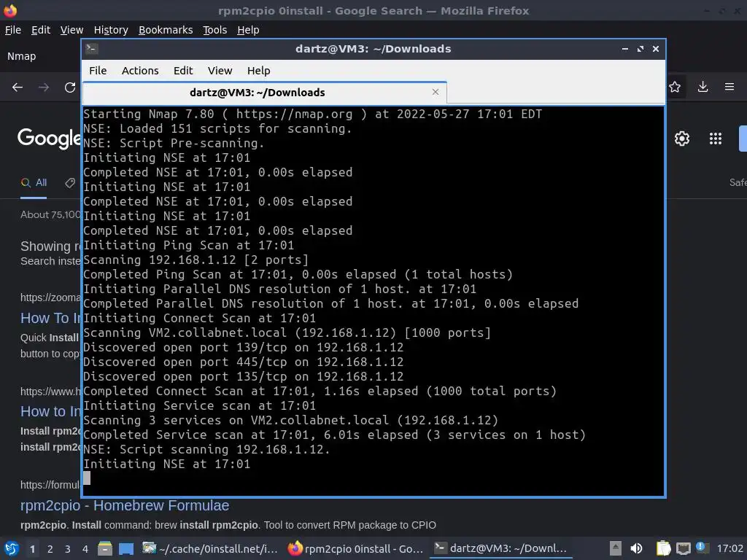Go forward in Firefox

44,87
